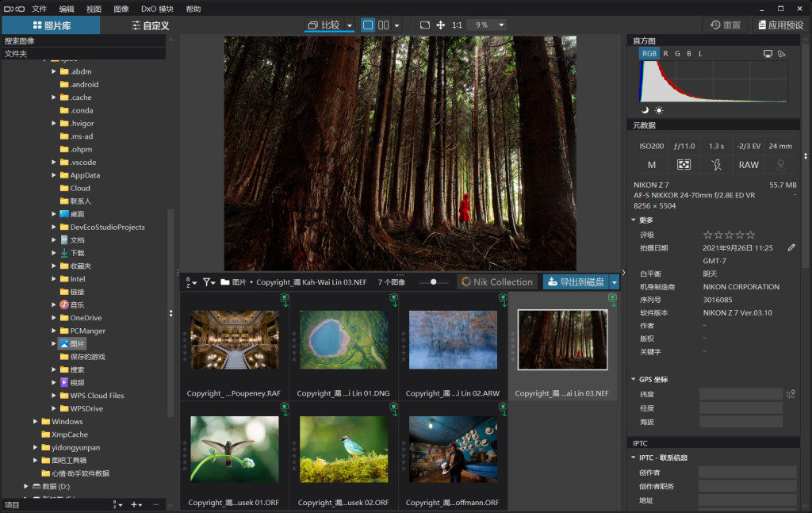Viewport: 812px width, 513px height.
Task: Click the 重置 reset button
Action: coord(725,25)
